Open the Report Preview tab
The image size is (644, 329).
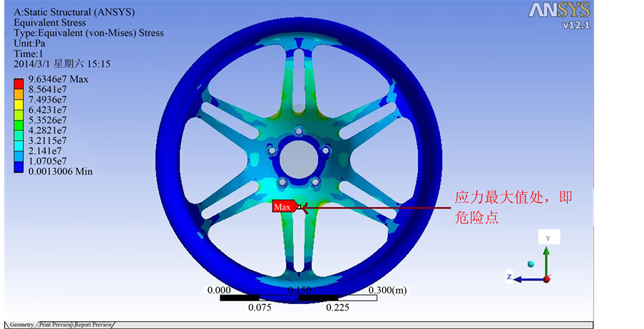[93, 325]
